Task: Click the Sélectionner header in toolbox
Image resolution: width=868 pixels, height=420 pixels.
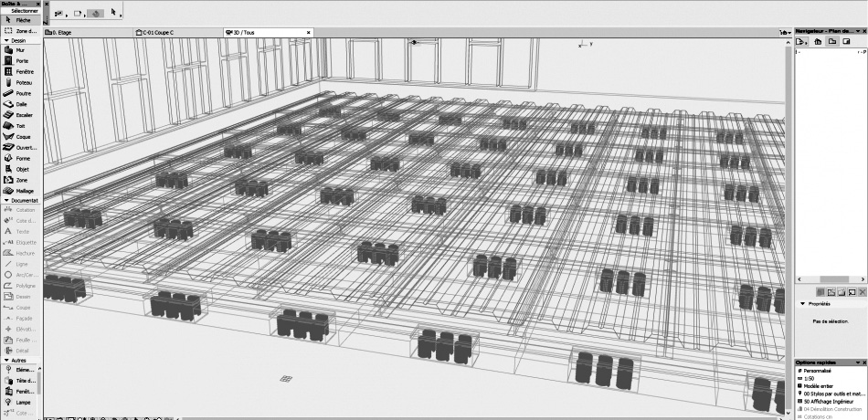Action: pyautogui.click(x=20, y=11)
